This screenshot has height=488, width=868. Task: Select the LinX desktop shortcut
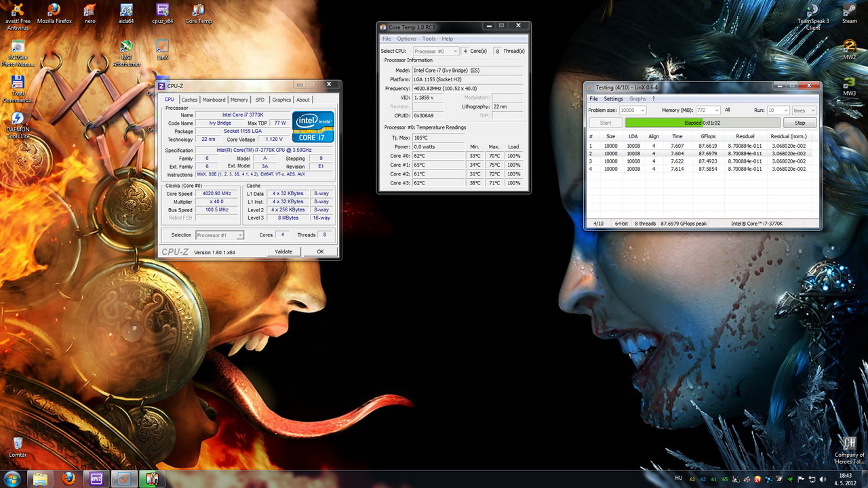[x=162, y=49]
